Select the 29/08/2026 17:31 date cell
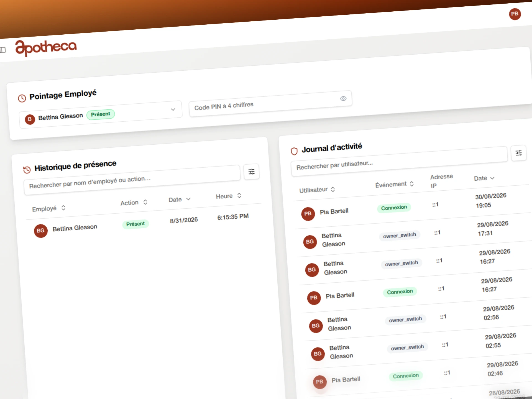Viewport: 532px width, 399px height. tap(493, 229)
